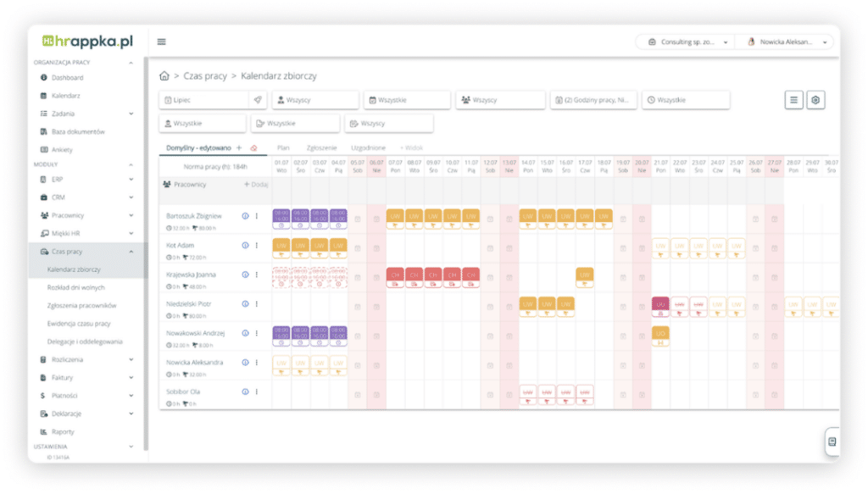
Task: Open the settings gear above calendar
Action: coord(815,100)
